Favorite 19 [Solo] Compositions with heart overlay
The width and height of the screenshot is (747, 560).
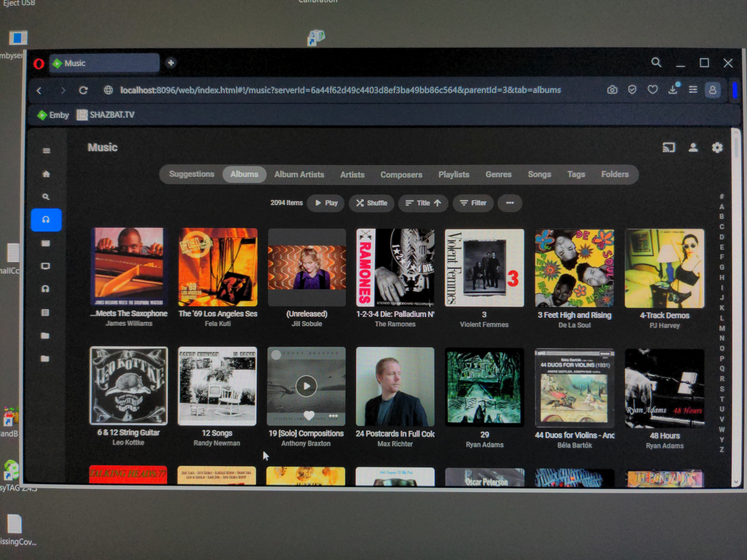(x=309, y=416)
